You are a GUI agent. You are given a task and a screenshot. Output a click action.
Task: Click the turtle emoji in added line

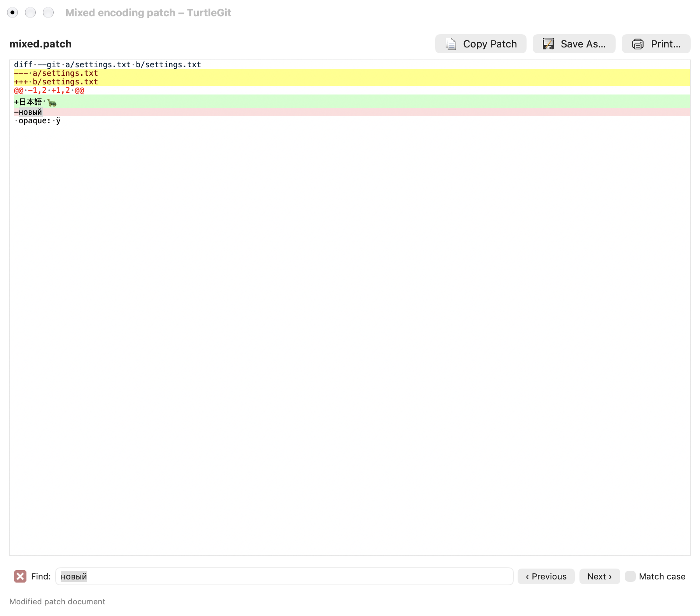tap(52, 103)
